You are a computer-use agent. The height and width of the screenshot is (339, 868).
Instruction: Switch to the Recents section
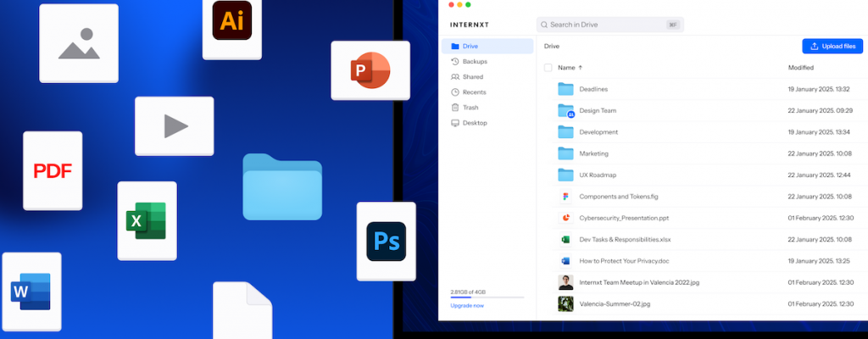pyautogui.click(x=474, y=92)
